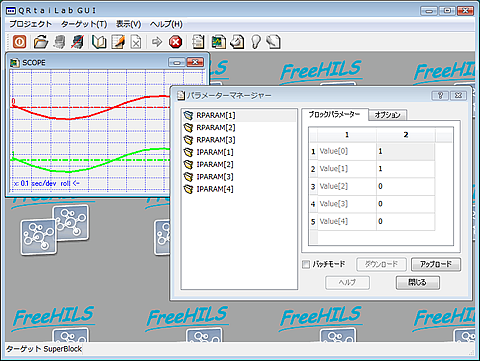Image resolution: width=480 pixels, height=361 pixels.
Task: Open the meter manager toolbar icon
Action: coord(237,42)
